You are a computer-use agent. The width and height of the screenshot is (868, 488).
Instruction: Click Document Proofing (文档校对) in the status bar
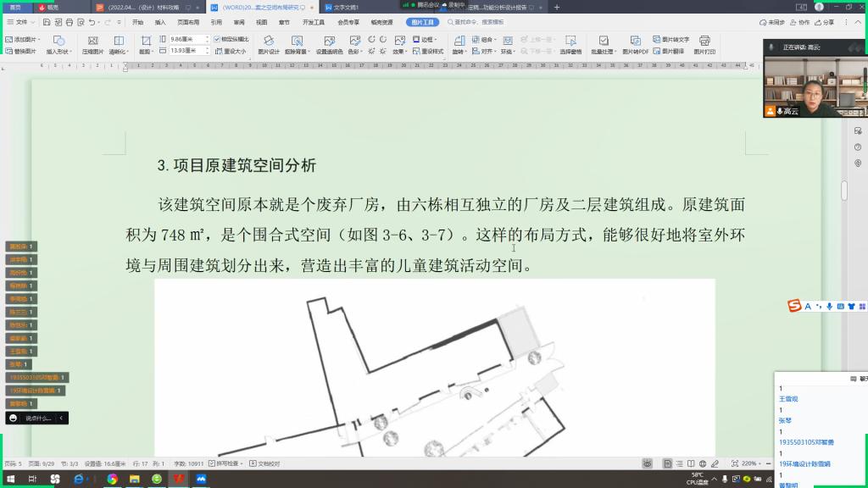tap(264, 463)
